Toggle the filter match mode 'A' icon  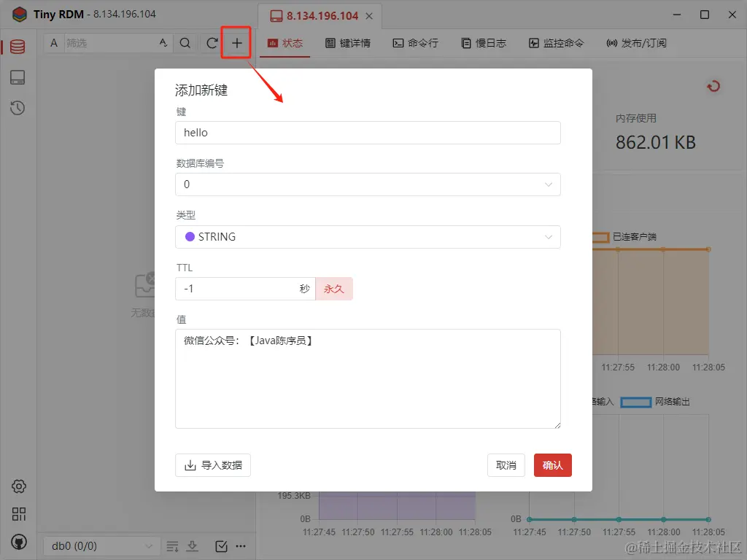(54, 43)
